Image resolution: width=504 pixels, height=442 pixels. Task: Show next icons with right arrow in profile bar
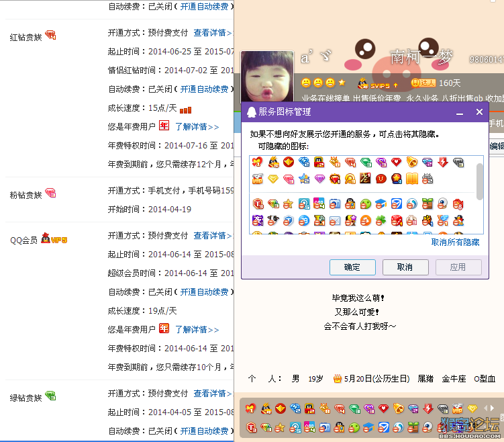point(493,408)
